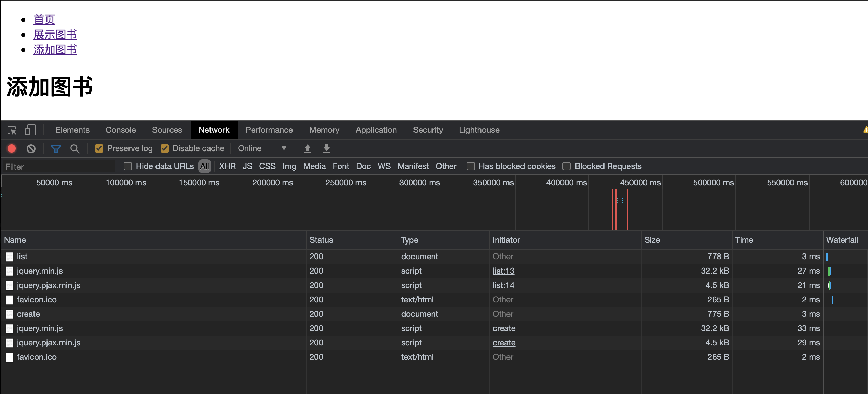Follow the 展示图书 navigation link
Viewport: 868px width, 394px height.
(55, 34)
